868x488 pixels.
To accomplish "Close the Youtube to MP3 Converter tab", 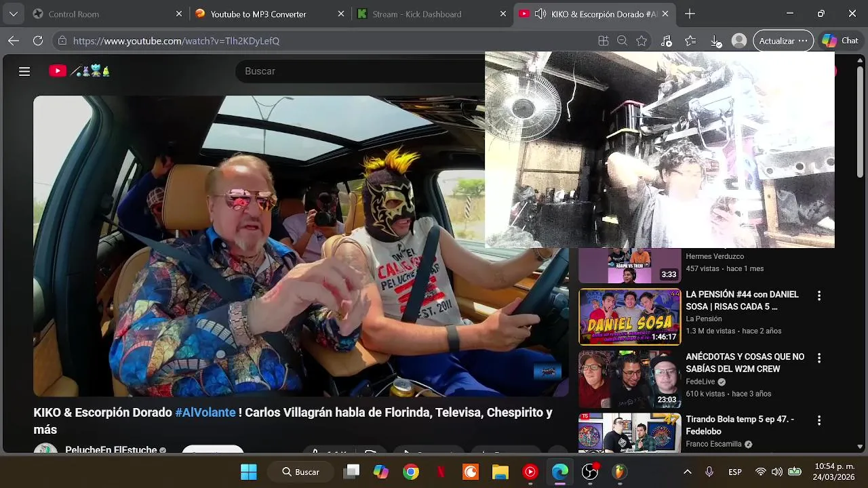I will click(341, 14).
